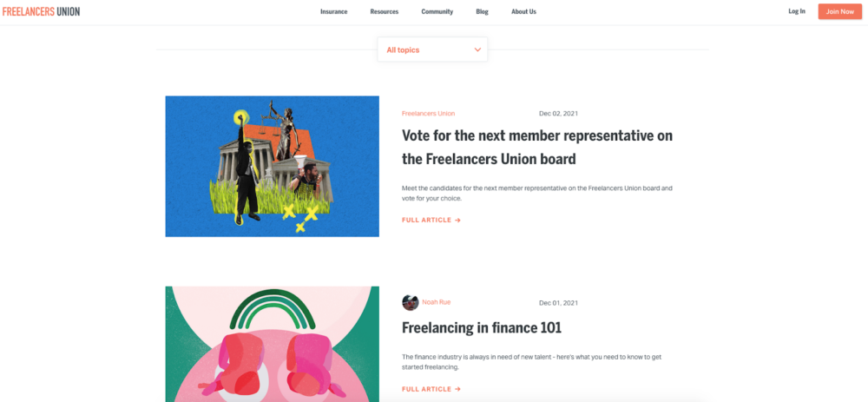Open the Resources menu
868x402 pixels.
coord(385,11)
